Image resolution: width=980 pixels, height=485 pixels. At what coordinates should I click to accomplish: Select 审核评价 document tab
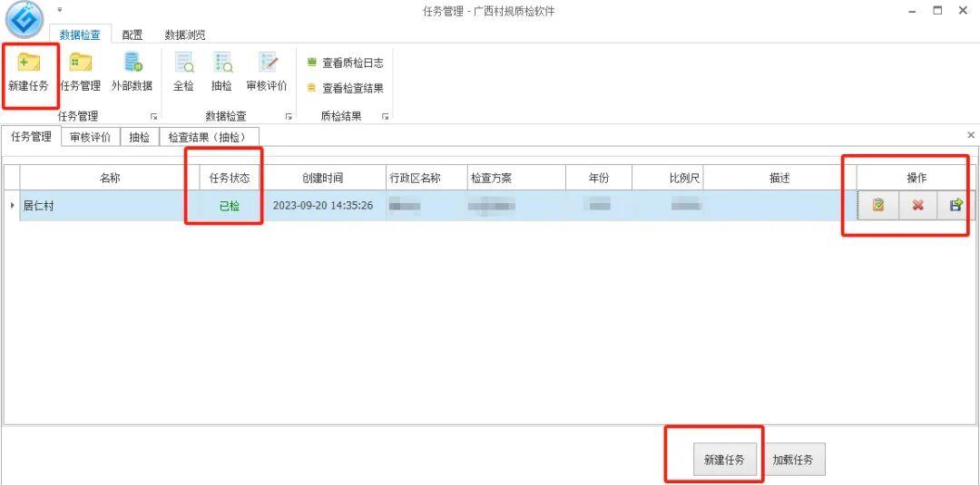pyautogui.click(x=91, y=138)
